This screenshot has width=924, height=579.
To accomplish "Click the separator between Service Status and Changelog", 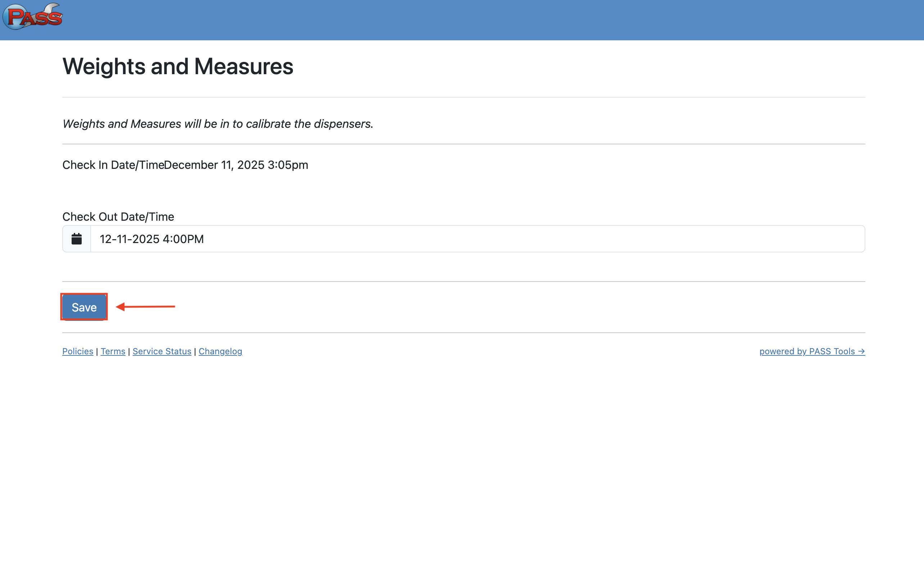I will [195, 351].
